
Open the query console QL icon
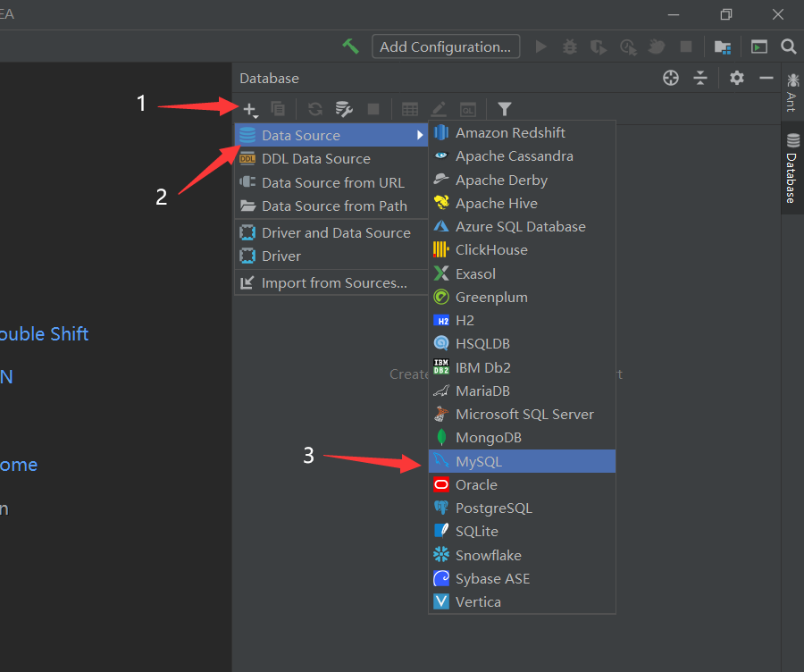pos(467,109)
